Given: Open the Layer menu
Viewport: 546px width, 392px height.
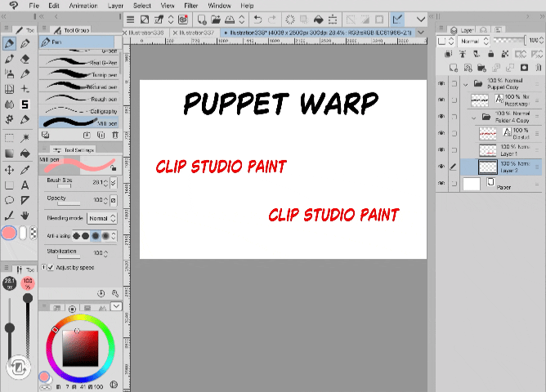Looking at the screenshot, I should click(115, 6).
